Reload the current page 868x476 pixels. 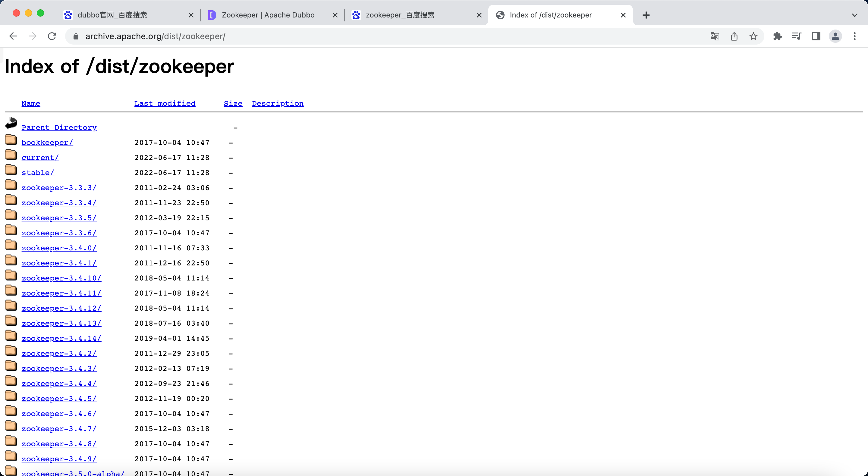[52, 36]
